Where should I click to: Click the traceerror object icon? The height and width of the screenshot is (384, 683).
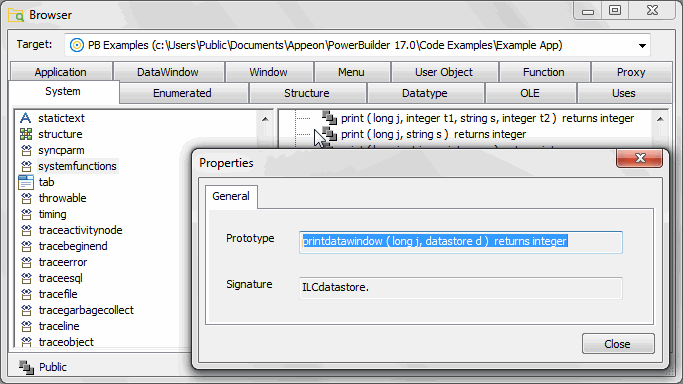(26, 262)
